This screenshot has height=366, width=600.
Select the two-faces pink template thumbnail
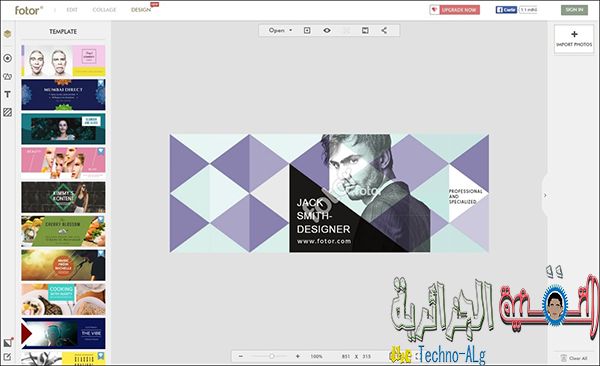64,60
